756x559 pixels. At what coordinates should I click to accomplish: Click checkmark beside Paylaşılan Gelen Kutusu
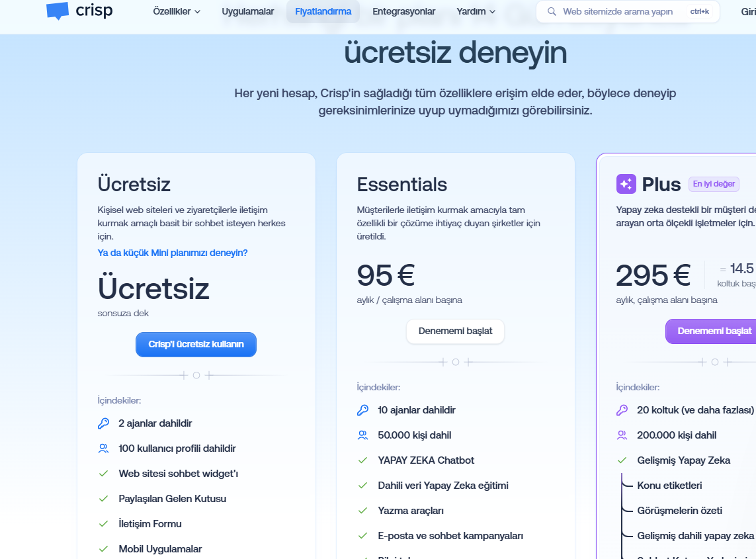click(x=103, y=499)
